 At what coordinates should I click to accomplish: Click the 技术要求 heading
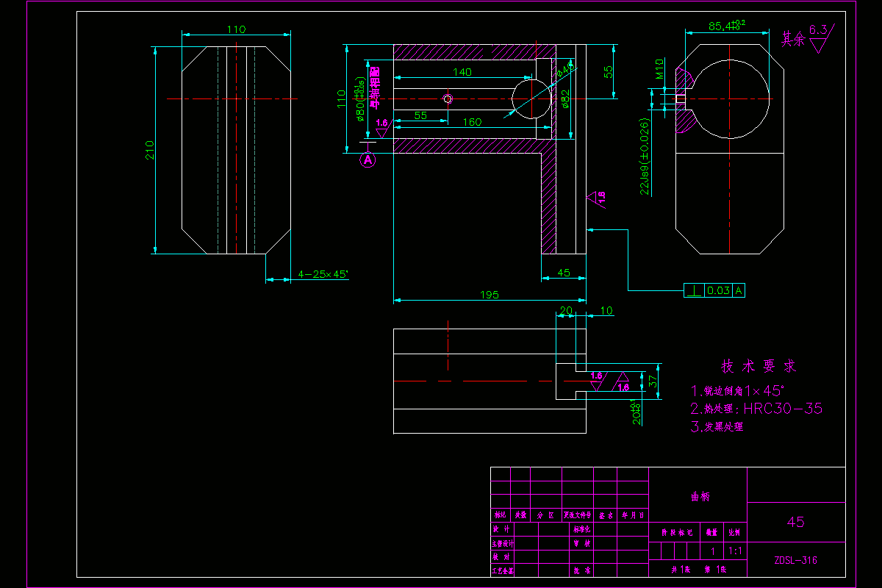[x=759, y=366]
